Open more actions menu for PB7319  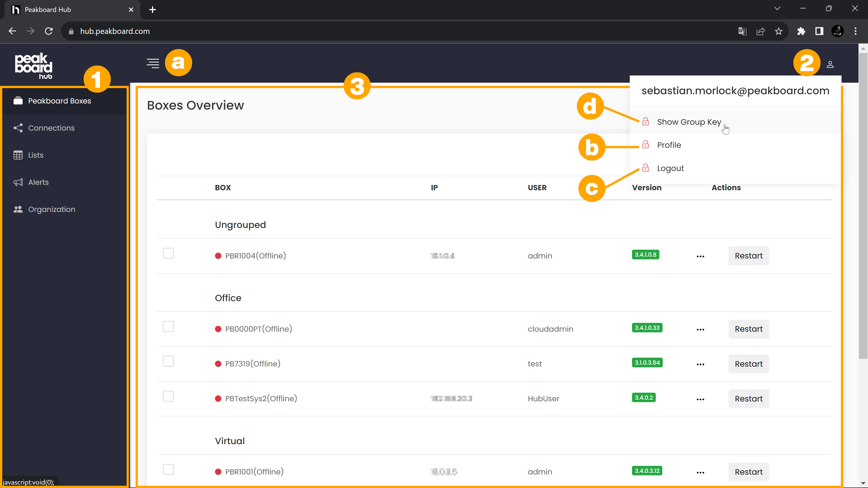click(x=700, y=364)
